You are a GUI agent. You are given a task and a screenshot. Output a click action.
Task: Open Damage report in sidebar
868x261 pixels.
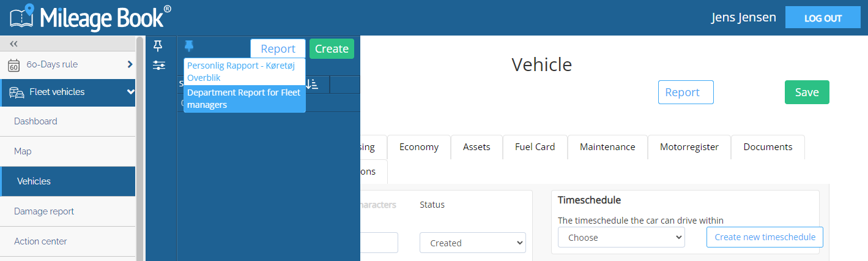pos(67,211)
